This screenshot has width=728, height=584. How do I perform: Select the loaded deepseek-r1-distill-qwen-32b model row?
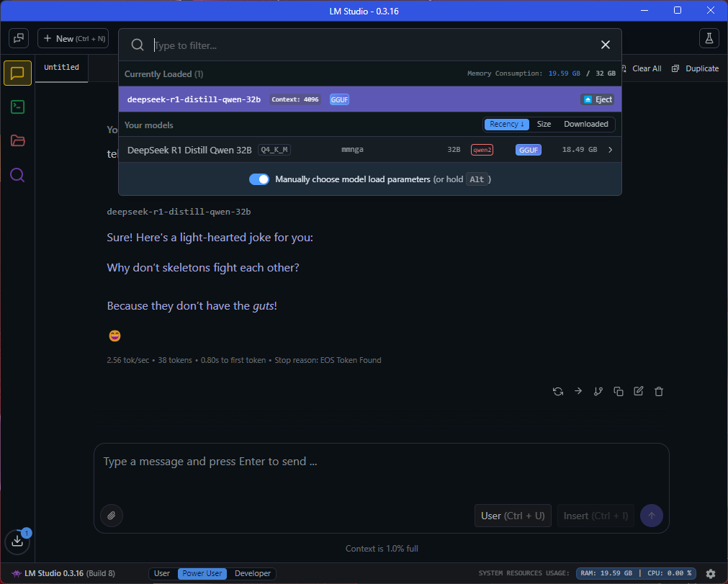370,99
